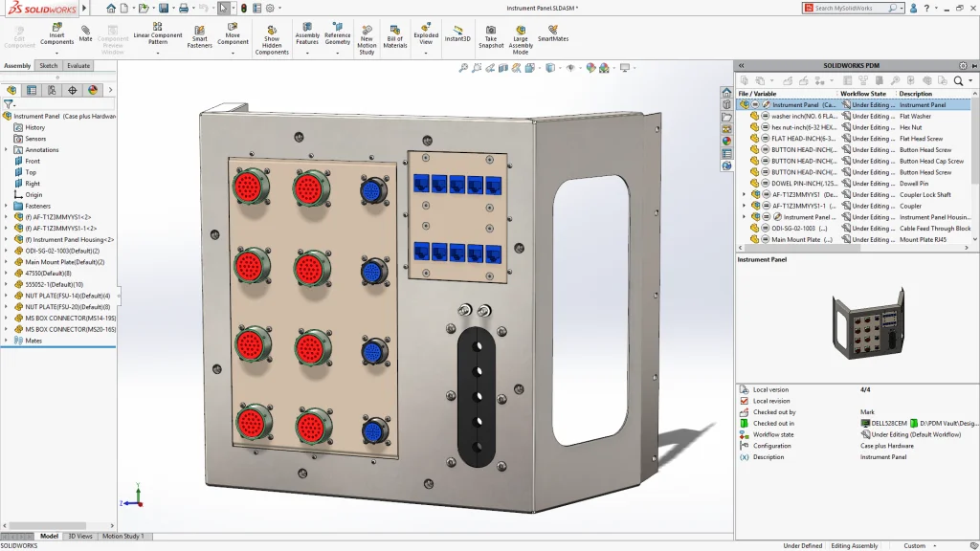Switch to the Evaluate tab
This screenshot has height=551, width=980.
pyautogui.click(x=78, y=66)
